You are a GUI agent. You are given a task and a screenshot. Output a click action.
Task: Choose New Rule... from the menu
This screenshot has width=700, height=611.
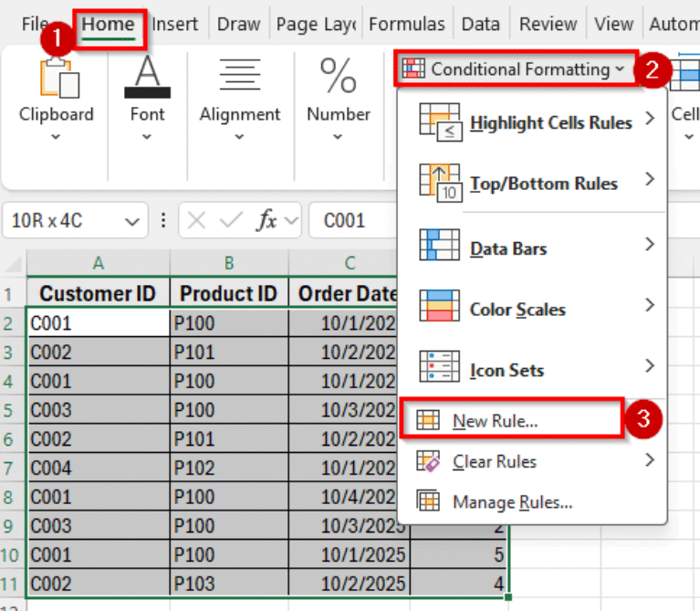[x=512, y=420]
